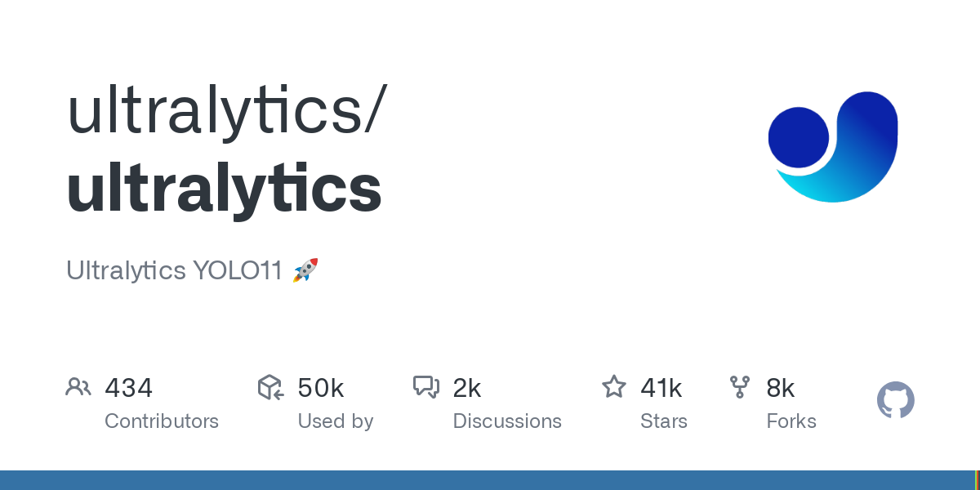Image resolution: width=980 pixels, height=490 pixels.
Task: Click the Stars star icon
Action: [x=614, y=386]
